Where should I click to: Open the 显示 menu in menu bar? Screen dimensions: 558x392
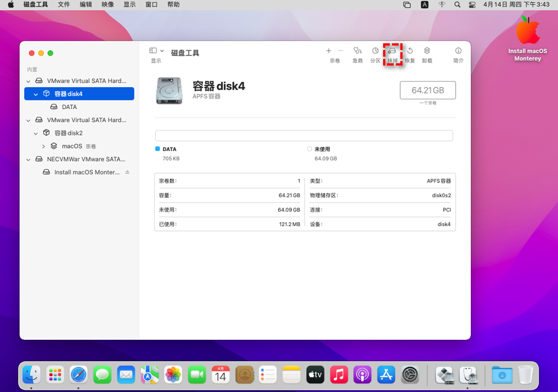click(x=129, y=4)
